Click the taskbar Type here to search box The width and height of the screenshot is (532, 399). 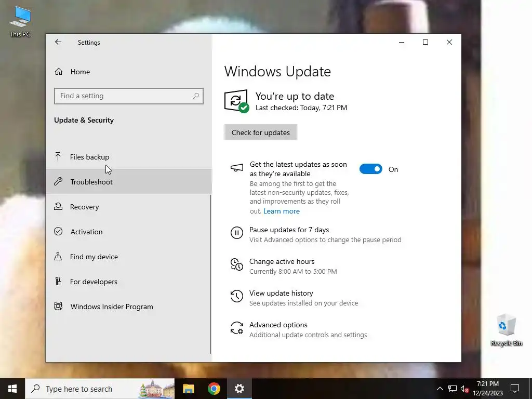point(100,389)
